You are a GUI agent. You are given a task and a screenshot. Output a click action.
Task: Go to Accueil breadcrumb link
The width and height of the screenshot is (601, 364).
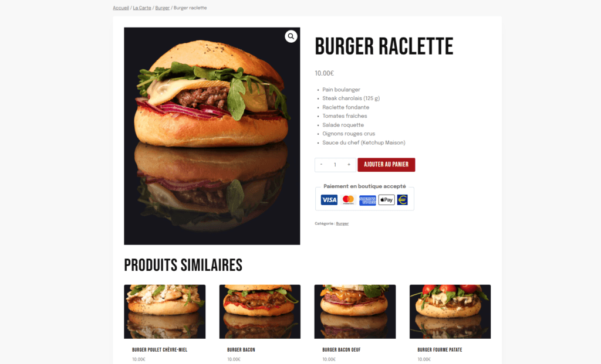click(x=121, y=8)
